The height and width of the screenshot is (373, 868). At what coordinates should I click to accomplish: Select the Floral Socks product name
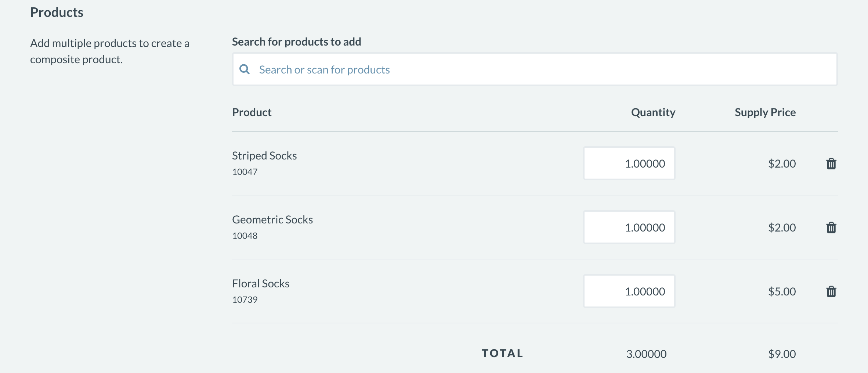tap(261, 283)
